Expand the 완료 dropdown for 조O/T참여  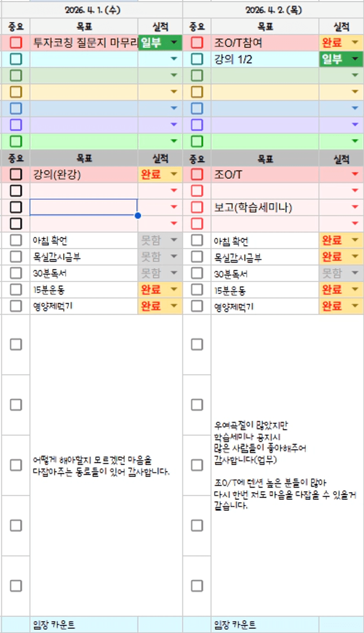coord(356,43)
